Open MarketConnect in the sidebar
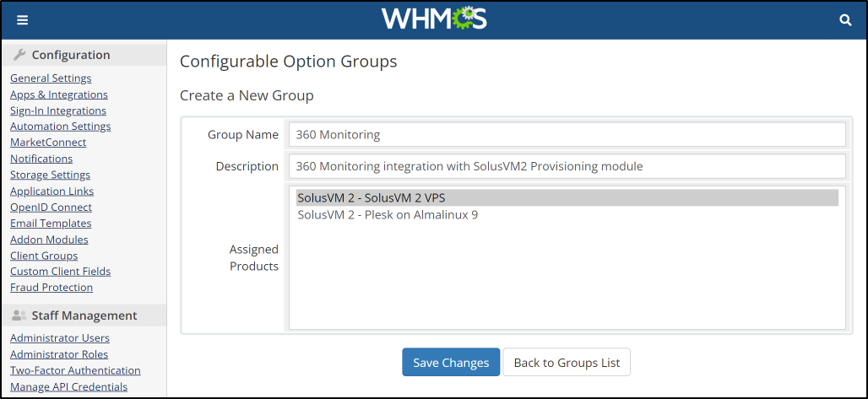The width and height of the screenshot is (868, 399). 48,143
